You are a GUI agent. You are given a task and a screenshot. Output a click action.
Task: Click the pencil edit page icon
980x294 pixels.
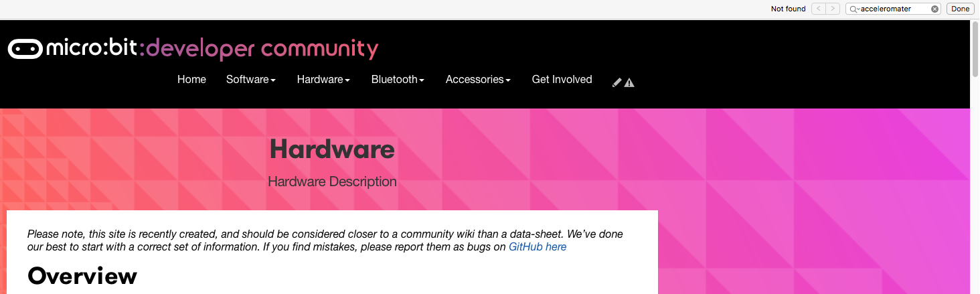click(617, 82)
